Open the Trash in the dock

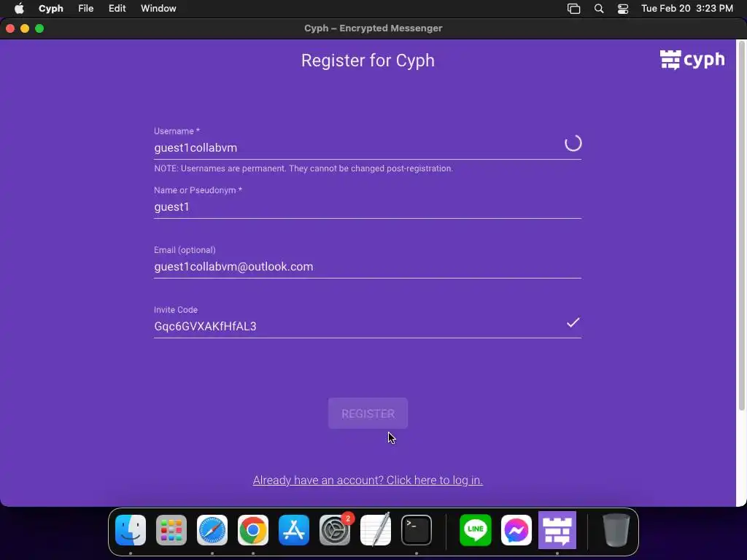(616, 530)
